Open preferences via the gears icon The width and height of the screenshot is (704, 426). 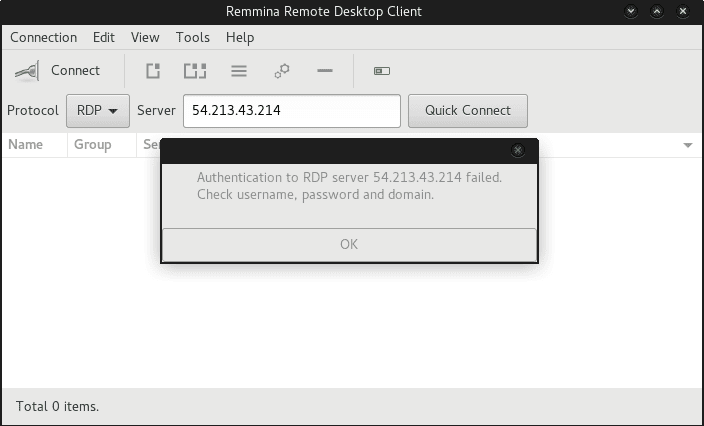(282, 71)
